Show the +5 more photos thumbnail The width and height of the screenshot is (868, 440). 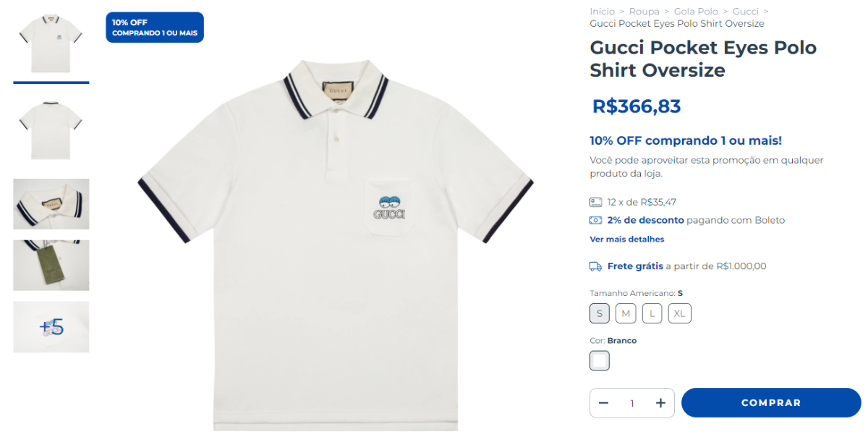coord(51,327)
